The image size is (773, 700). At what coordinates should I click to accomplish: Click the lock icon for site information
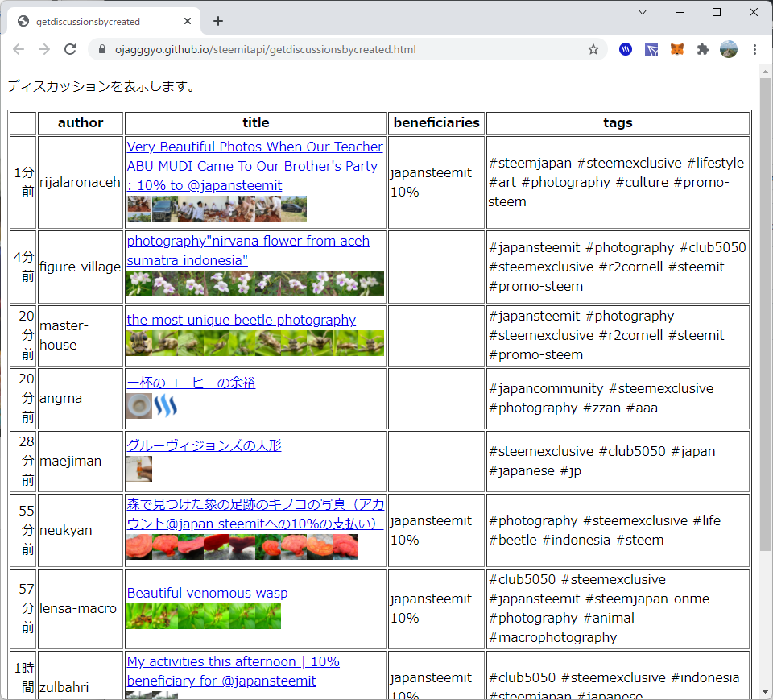coord(102,49)
